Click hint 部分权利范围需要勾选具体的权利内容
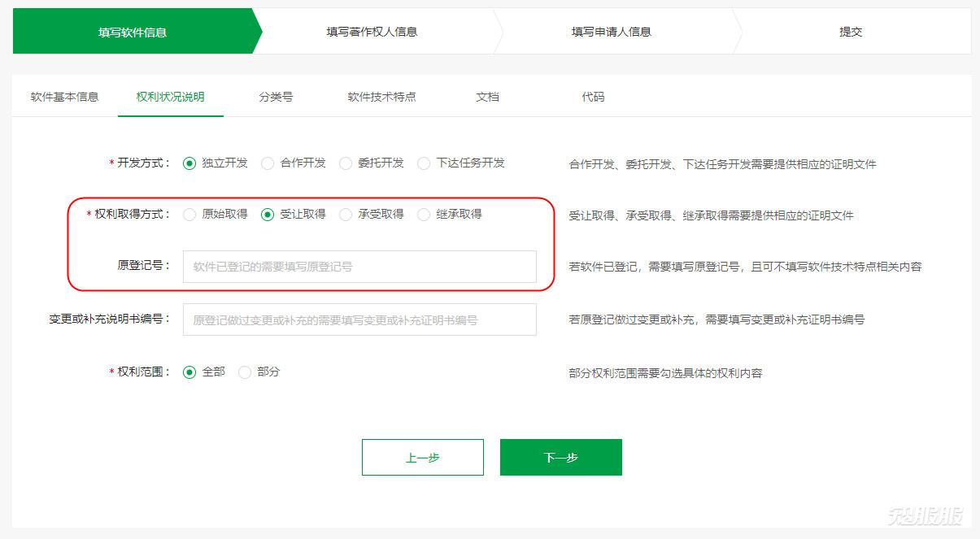 tap(666, 373)
